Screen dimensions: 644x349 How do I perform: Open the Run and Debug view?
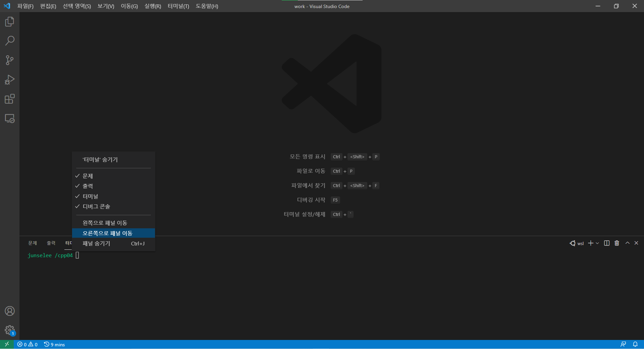[10, 80]
